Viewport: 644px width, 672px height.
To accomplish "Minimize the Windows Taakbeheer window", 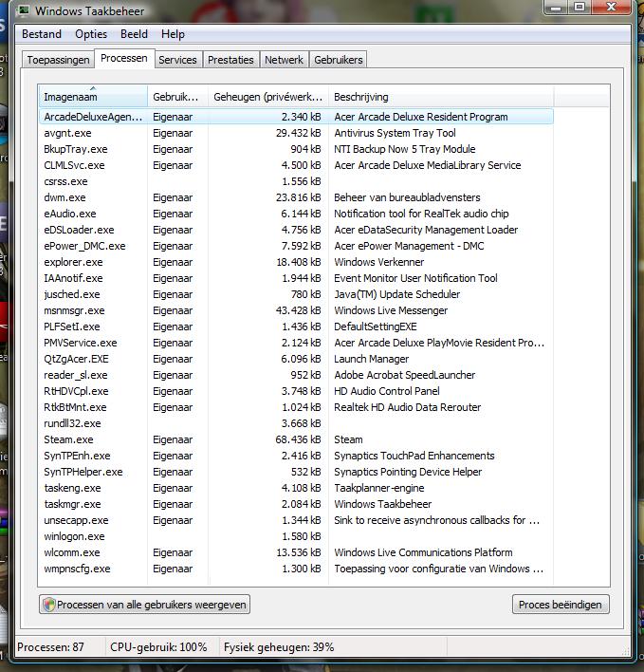I will pyautogui.click(x=556, y=7).
